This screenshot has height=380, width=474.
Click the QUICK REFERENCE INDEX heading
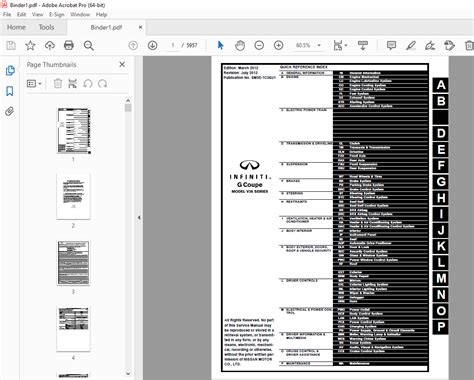304,67
